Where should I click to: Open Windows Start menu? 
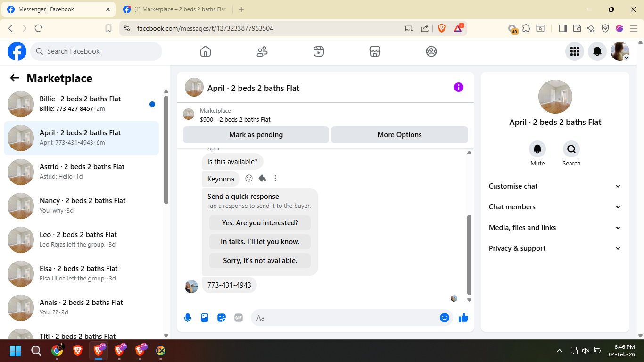(x=16, y=351)
